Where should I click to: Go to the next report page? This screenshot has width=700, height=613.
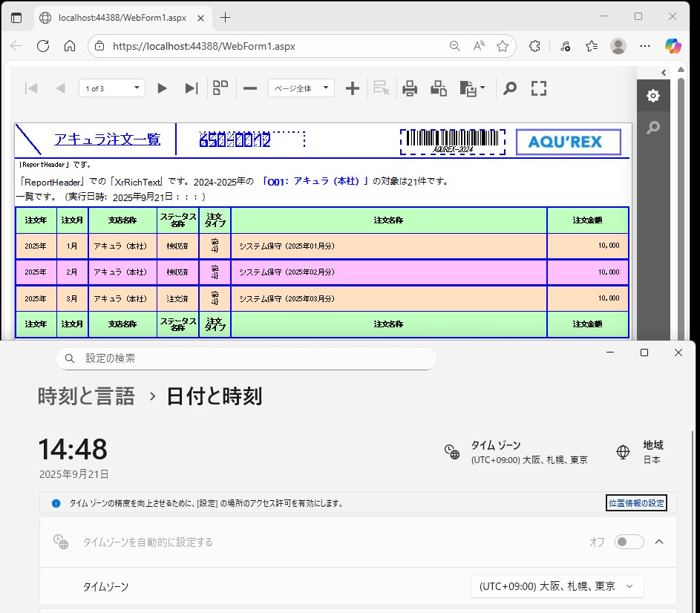(162, 88)
